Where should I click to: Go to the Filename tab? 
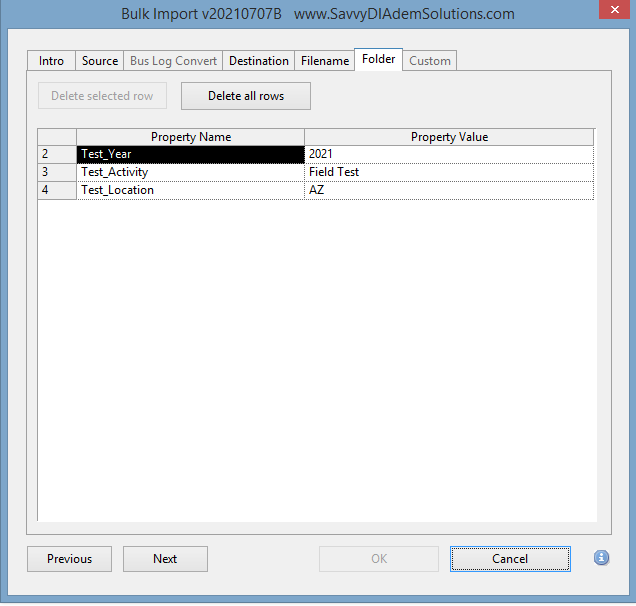pos(325,61)
